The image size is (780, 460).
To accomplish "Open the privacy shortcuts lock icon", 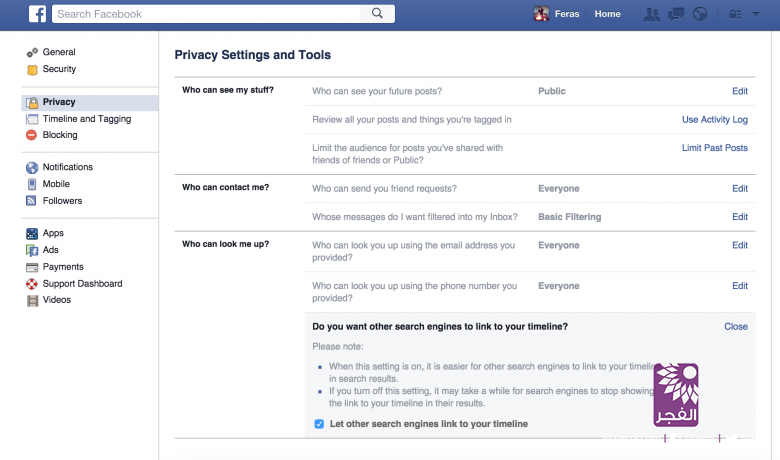I will 735,14.
